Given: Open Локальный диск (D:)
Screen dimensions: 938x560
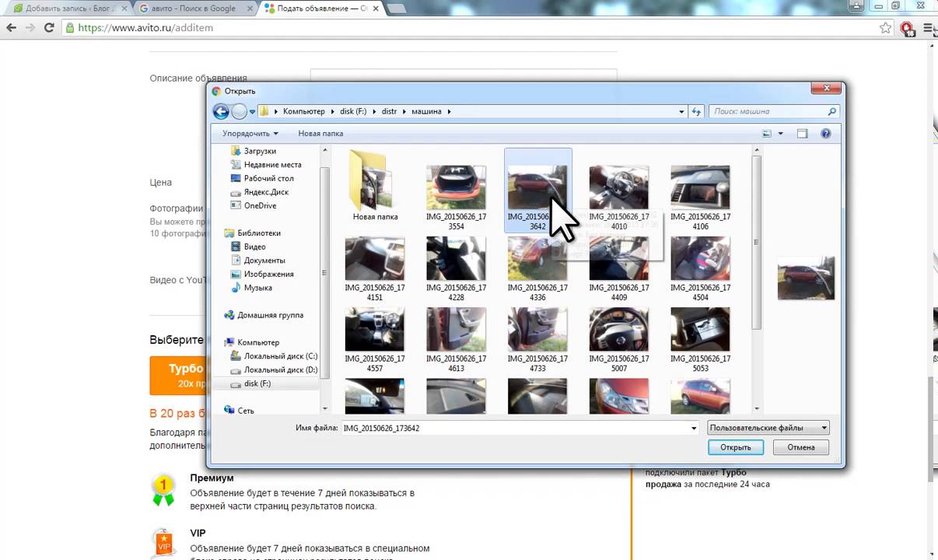Looking at the screenshot, I should pos(280,369).
